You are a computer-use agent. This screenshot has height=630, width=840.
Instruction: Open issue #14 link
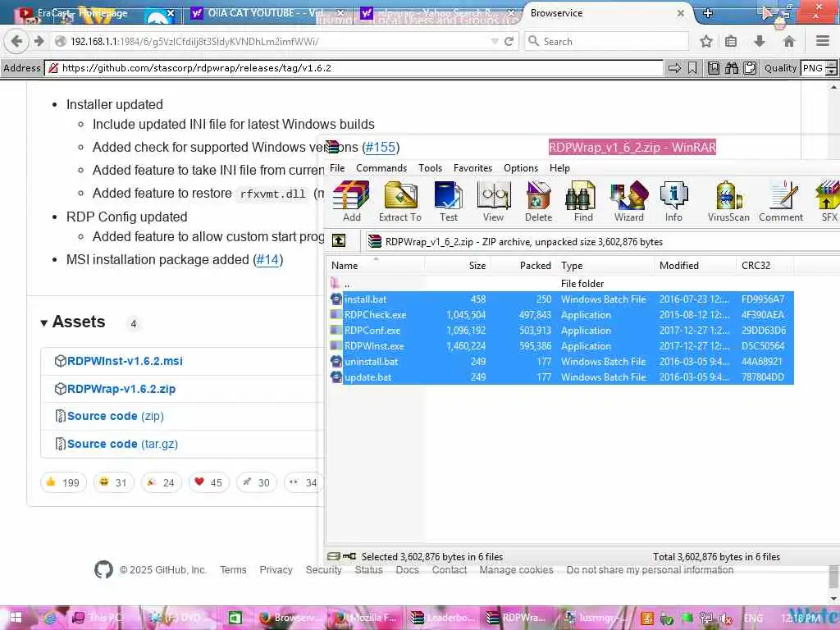268,259
